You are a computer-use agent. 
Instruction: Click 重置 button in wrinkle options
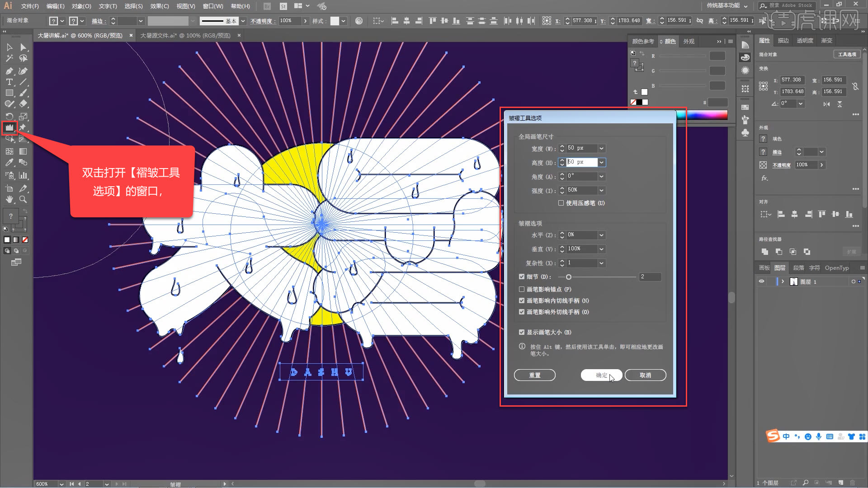[x=534, y=375]
